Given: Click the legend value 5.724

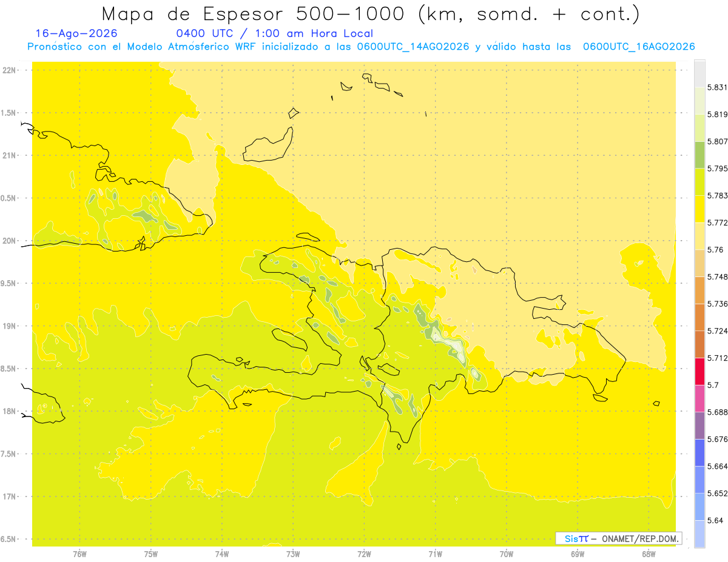Looking at the screenshot, I should pos(718,331).
